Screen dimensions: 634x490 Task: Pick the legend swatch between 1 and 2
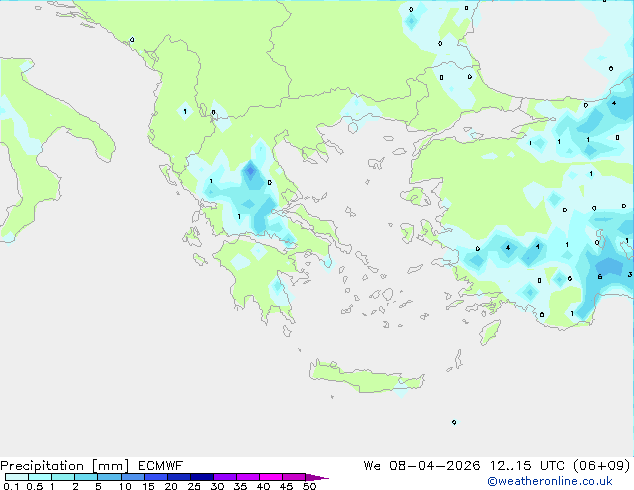(63, 477)
